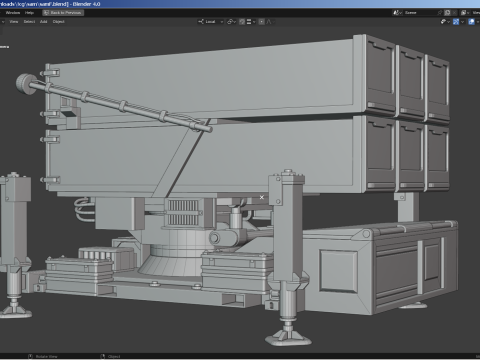
Task: Open the snapping options dropdown
Action: point(251,22)
